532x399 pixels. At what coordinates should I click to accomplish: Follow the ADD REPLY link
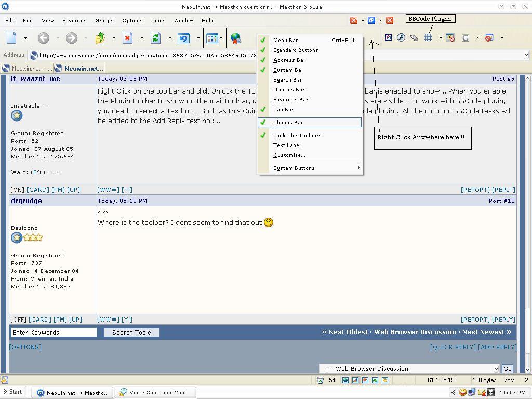(x=497, y=347)
